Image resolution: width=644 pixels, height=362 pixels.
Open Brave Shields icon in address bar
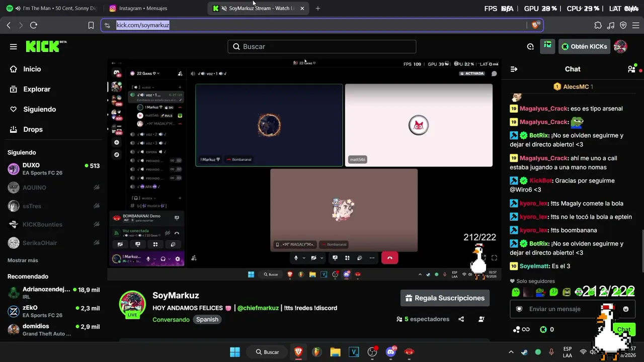(536, 25)
